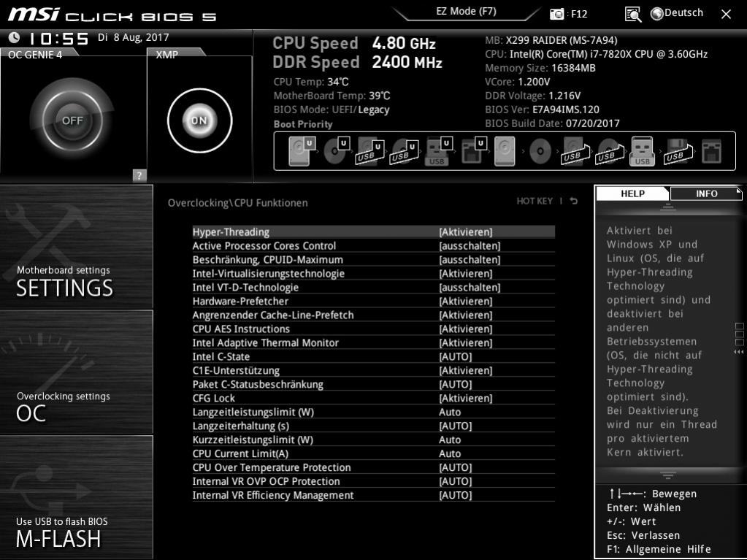Click the clock icon next to the time
Image resolution: width=747 pixels, height=560 pixels.
click(15, 37)
